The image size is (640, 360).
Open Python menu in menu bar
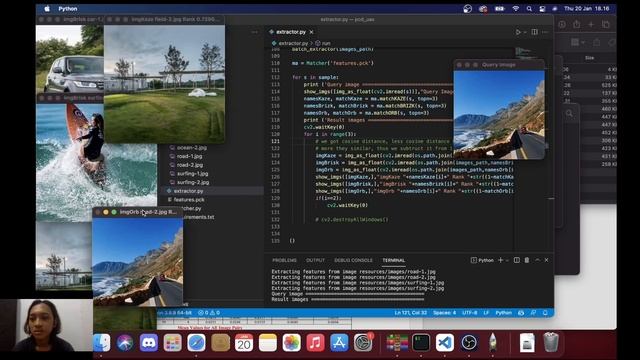pos(68,9)
